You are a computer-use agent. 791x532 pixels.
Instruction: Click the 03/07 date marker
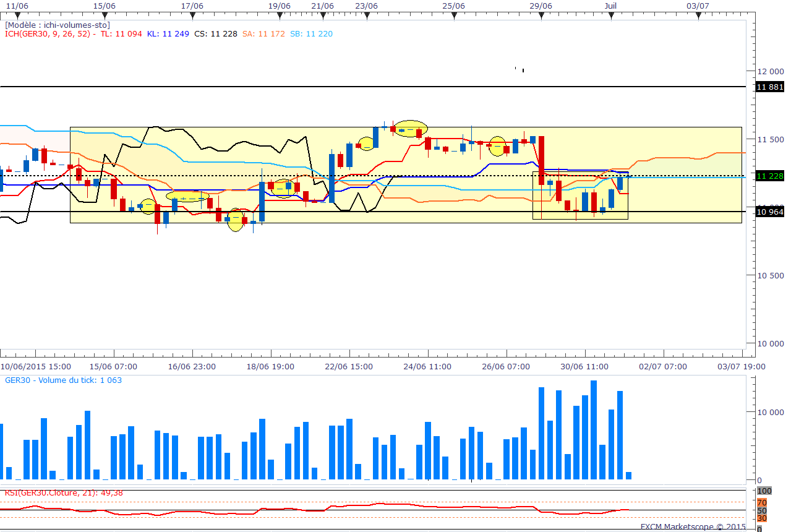pyautogui.click(x=698, y=6)
